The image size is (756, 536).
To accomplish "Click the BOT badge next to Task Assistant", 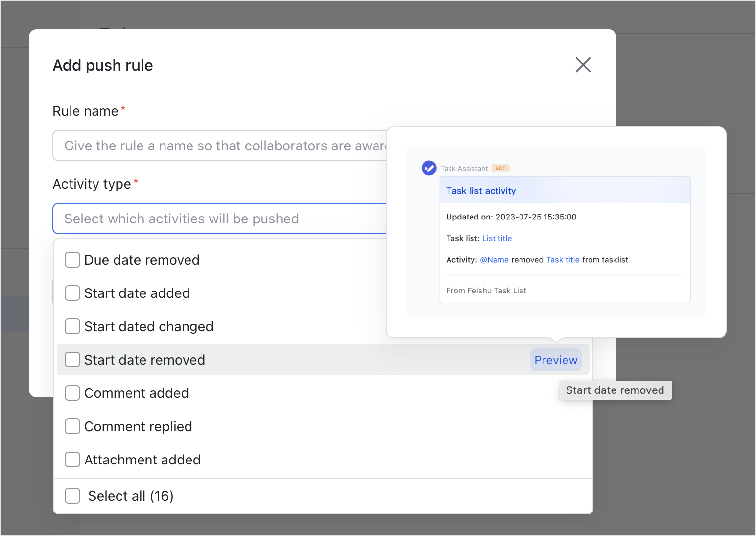I will [500, 168].
